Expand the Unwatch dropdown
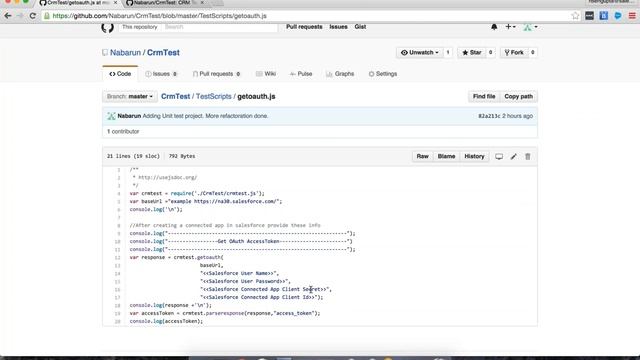The width and height of the screenshot is (640, 360). (x=420, y=53)
